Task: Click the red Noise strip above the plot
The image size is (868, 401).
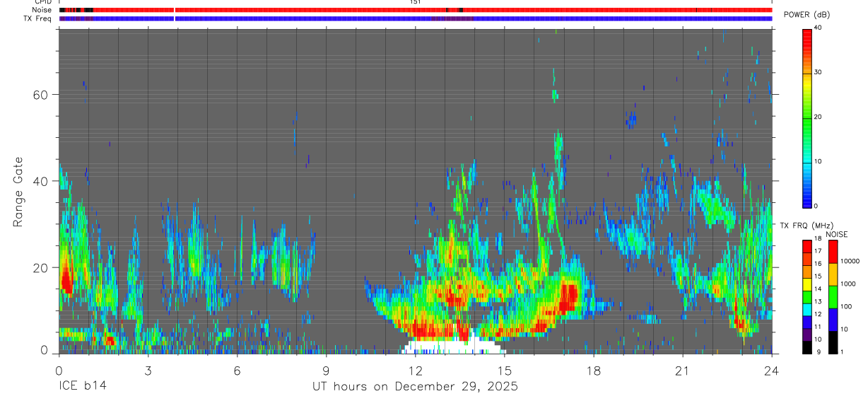Action: pos(416,10)
